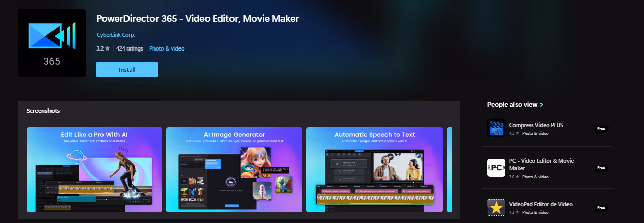This screenshot has width=644, height=223.
Task: Click the PowerDirector 365 app logo
Action: [52, 43]
